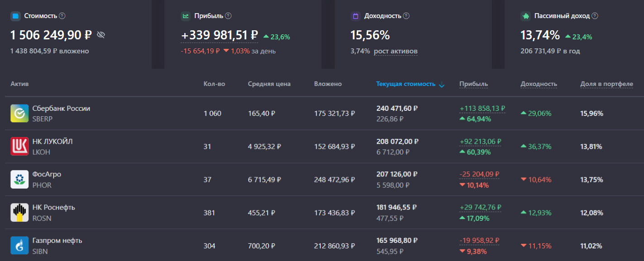Sort table by Доходность column header

click(538, 84)
